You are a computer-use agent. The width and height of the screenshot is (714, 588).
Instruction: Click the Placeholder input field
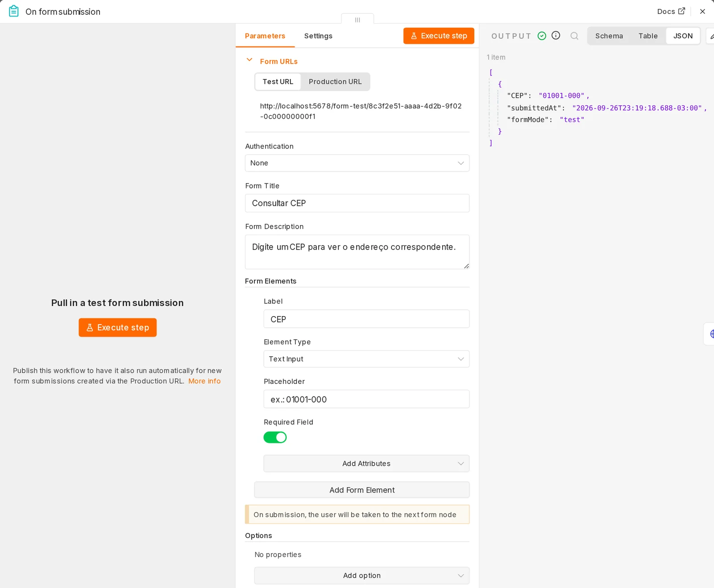coord(366,399)
